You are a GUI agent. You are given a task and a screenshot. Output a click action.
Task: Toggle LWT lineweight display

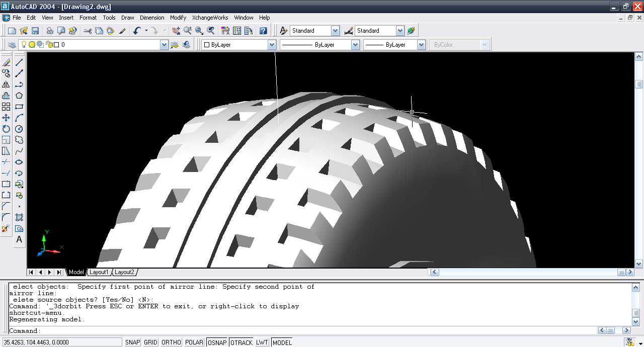point(262,342)
